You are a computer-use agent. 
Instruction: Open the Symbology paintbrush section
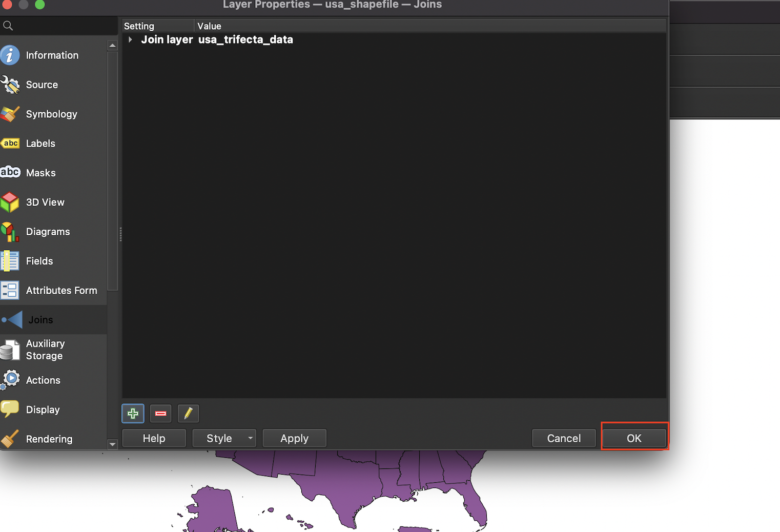click(x=10, y=114)
